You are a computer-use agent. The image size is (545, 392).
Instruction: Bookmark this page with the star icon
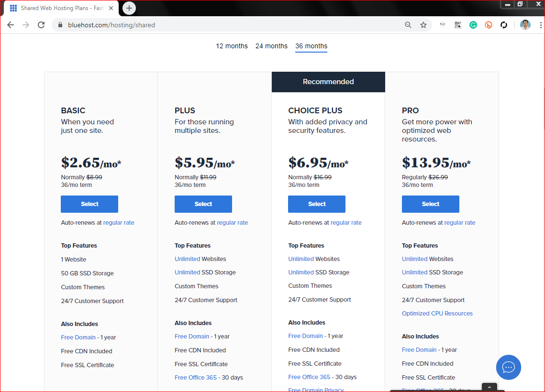[423, 25]
